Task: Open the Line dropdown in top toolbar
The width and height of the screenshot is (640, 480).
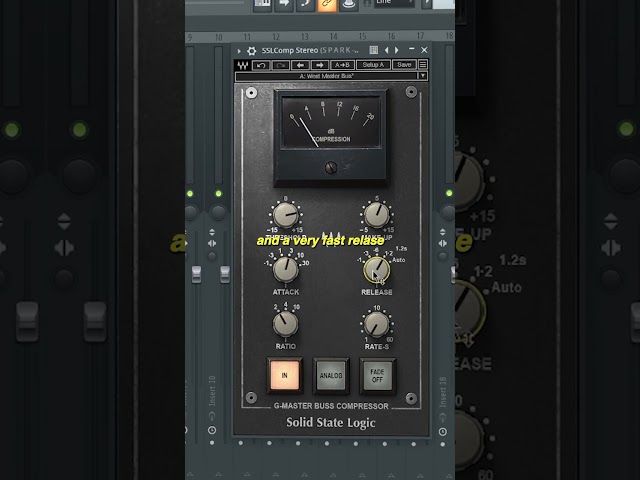Action: 395,3
